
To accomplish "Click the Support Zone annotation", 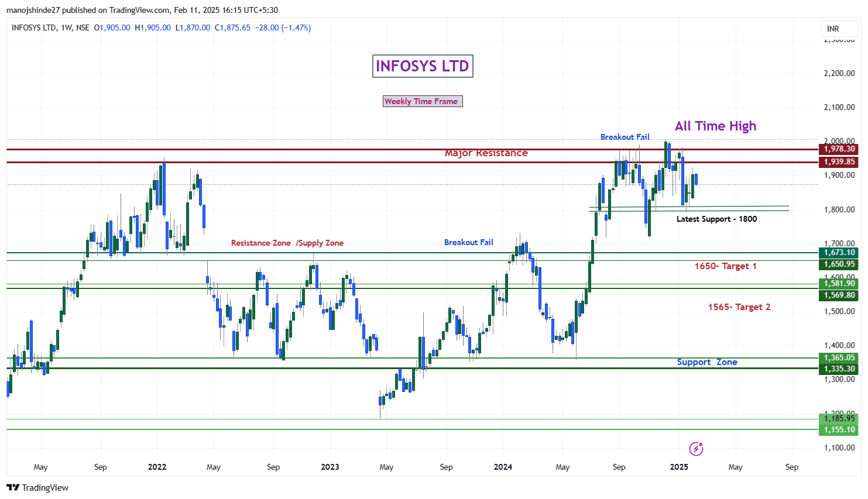I will pyautogui.click(x=707, y=362).
